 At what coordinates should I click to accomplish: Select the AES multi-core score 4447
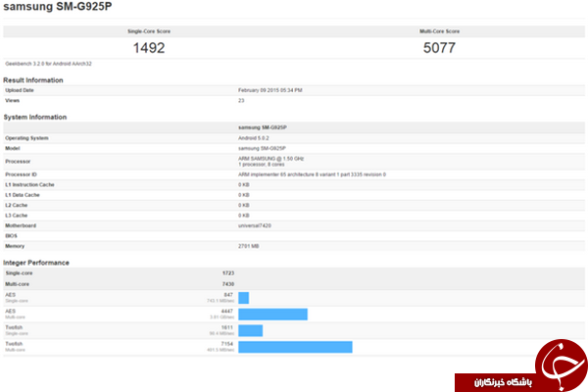pos(227,312)
